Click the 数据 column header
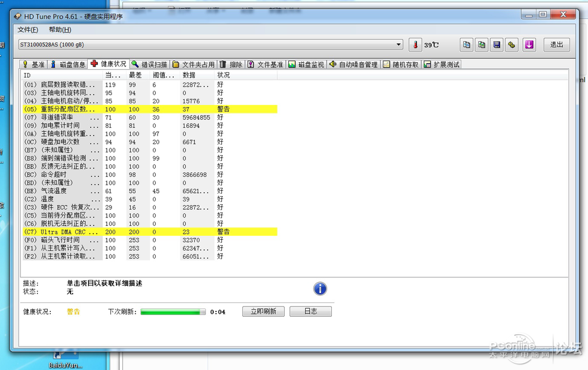The image size is (588, 370). coord(197,75)
